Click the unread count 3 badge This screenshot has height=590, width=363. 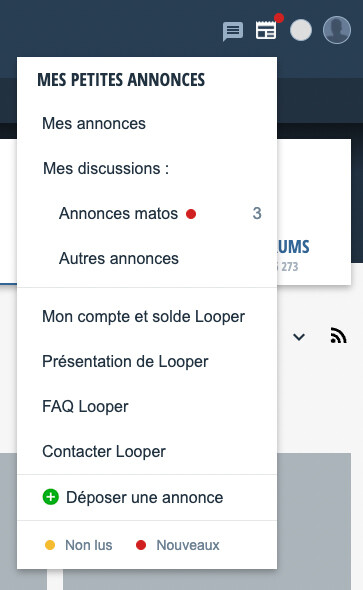(257, 214)
